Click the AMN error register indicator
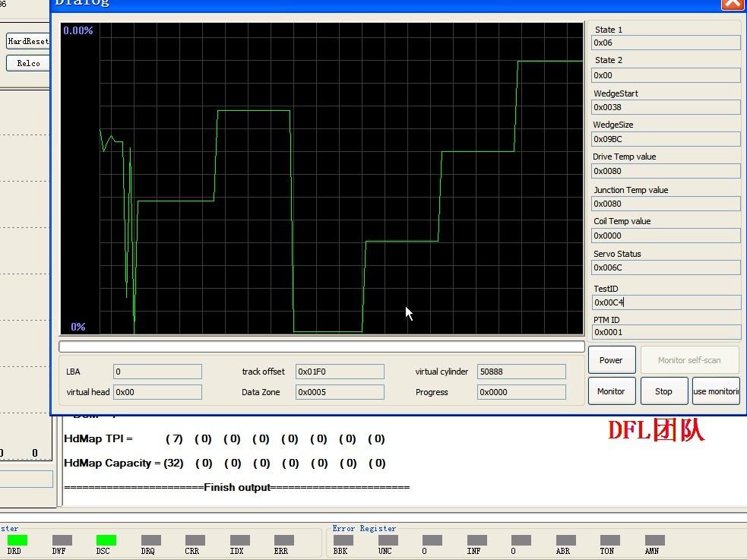Viewport: 747px width, 560px height. [x=654, y=540]
